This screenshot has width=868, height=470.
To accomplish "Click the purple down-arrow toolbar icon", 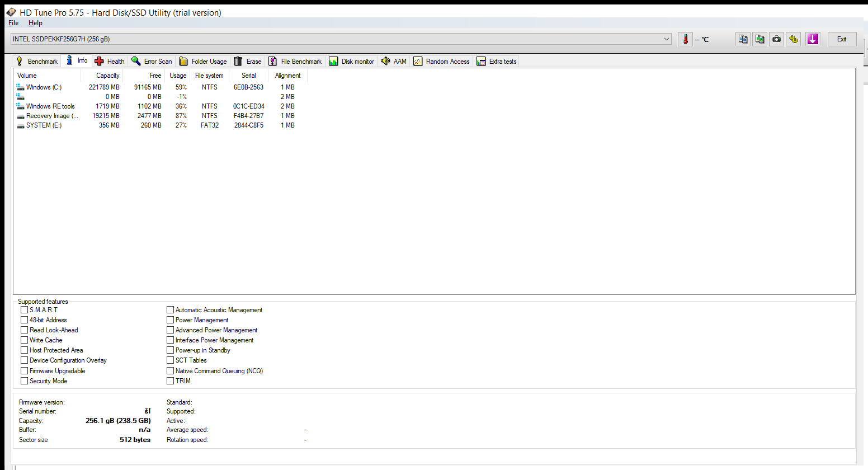I will click(813, 39).
